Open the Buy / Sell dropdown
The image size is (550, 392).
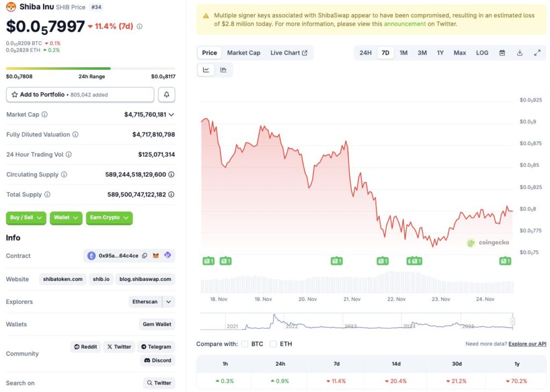click(x=26, y=217)
